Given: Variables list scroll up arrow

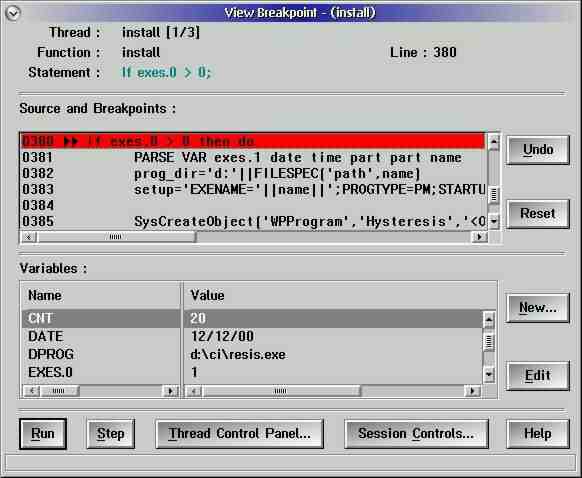Looking at the screenshot, I should coord(489,320).
